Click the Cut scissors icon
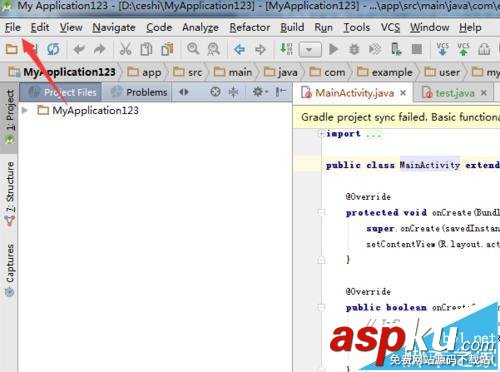The image size is (500, 372). point(125,49)
